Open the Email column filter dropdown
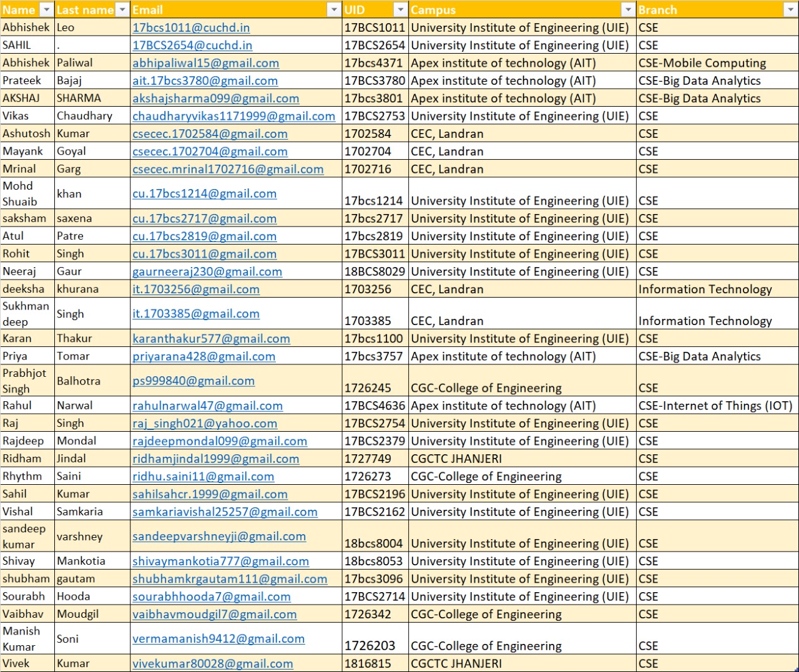 pos(334,10)
